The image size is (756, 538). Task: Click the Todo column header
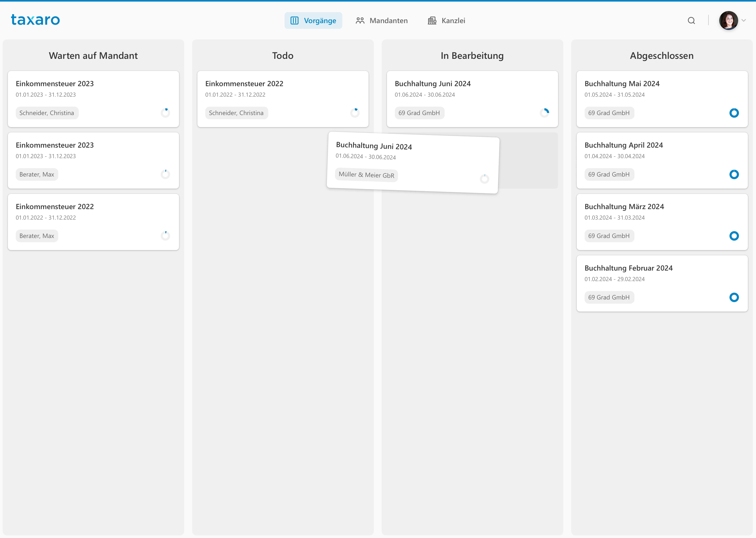point(283,56)
